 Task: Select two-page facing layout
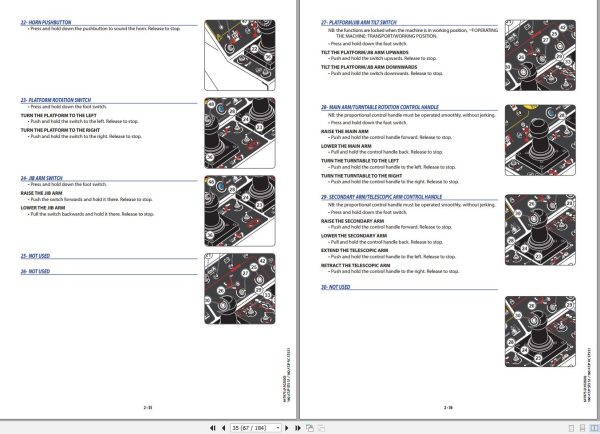[594, 428]
